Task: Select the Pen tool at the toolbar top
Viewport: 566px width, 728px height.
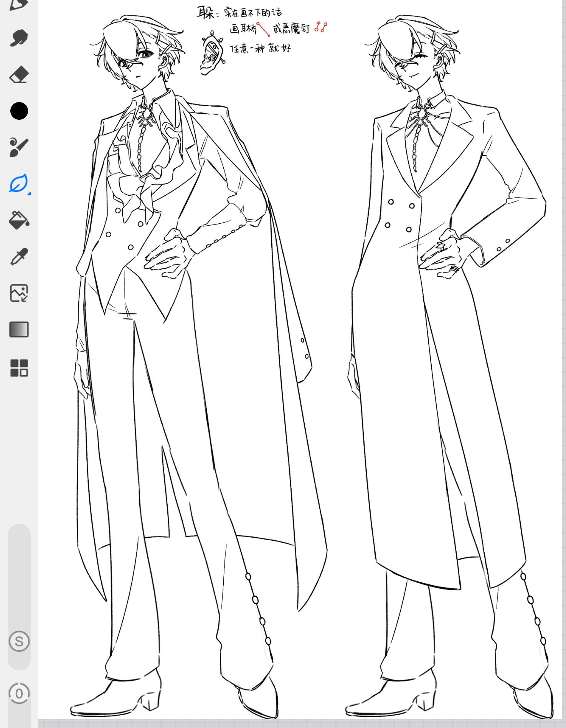Action: pos(18,5)
